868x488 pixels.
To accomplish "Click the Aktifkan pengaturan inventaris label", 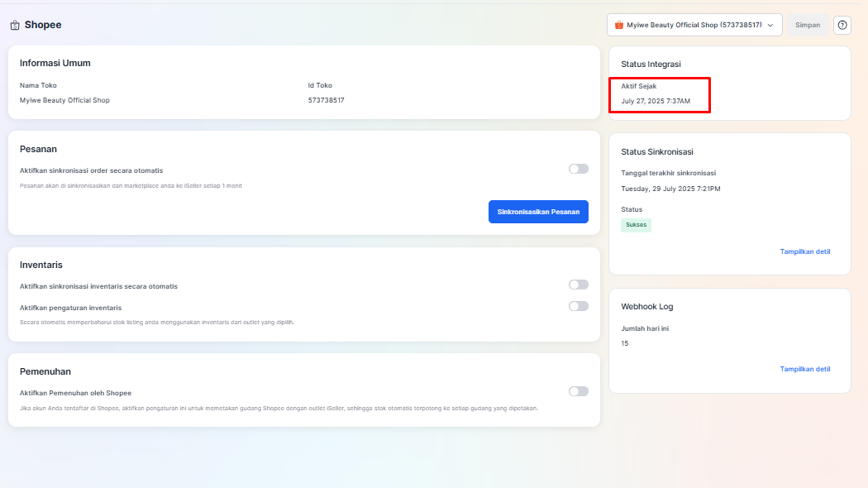I will 70,308.
